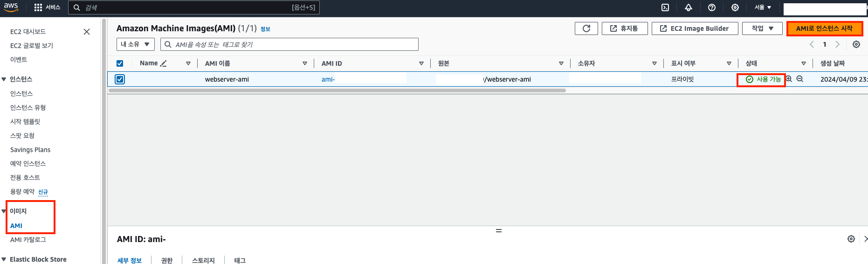Open table preferences gear icon
The image size is (868, 264).
[x=856, y=44]
